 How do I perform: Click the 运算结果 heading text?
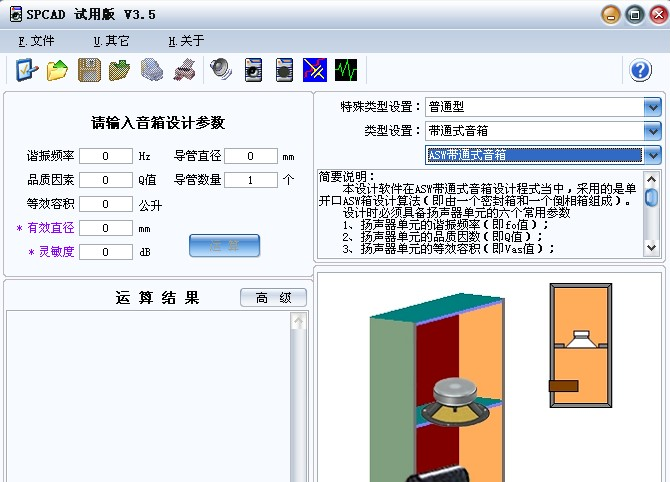157,297
